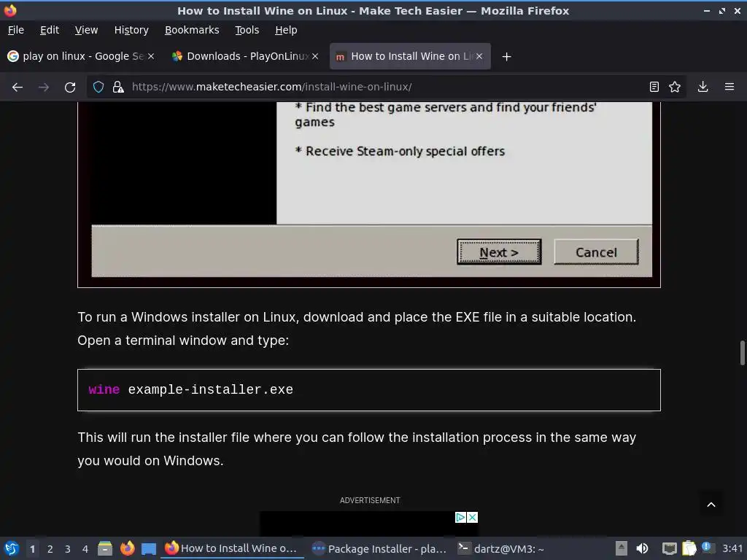
Task: Open the network status tray icon
Action: click(670, 548)
